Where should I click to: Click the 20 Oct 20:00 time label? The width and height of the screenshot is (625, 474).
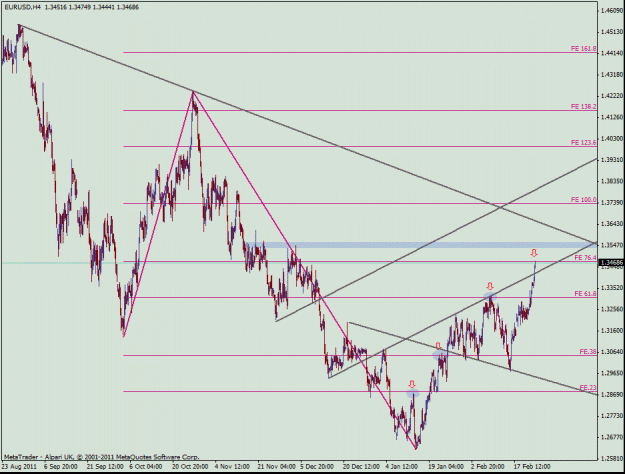tap(190, 466)
